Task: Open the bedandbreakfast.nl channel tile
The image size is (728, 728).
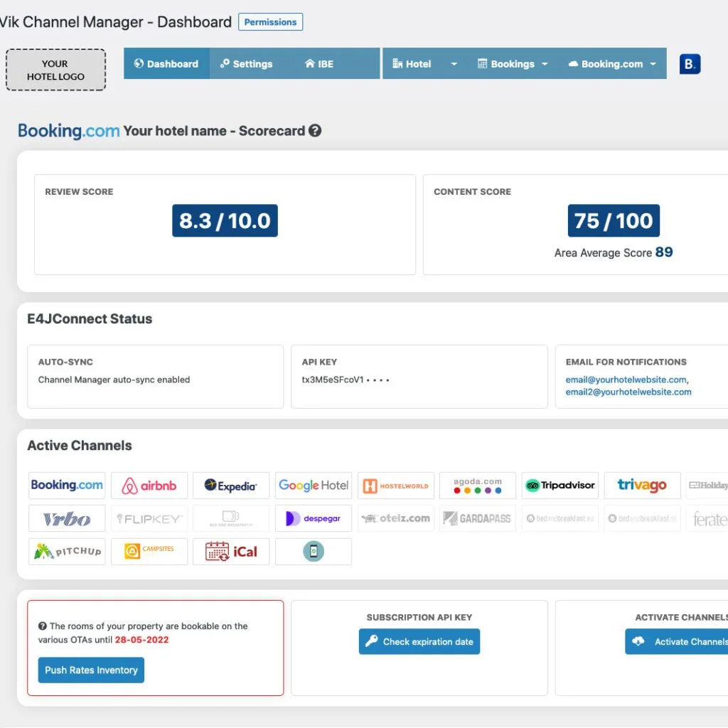Action: click(x=642, y=518)
